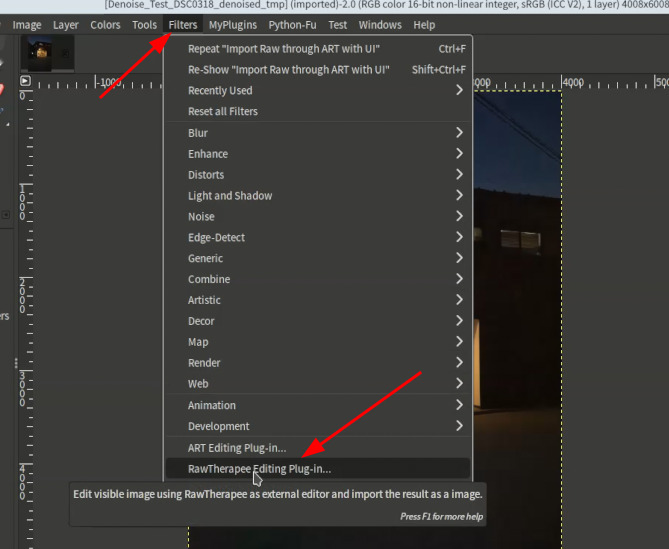Viewport: 669px width, 549px height.
Task: Expand the Generic submenu
Action: [x=318, y=259]
